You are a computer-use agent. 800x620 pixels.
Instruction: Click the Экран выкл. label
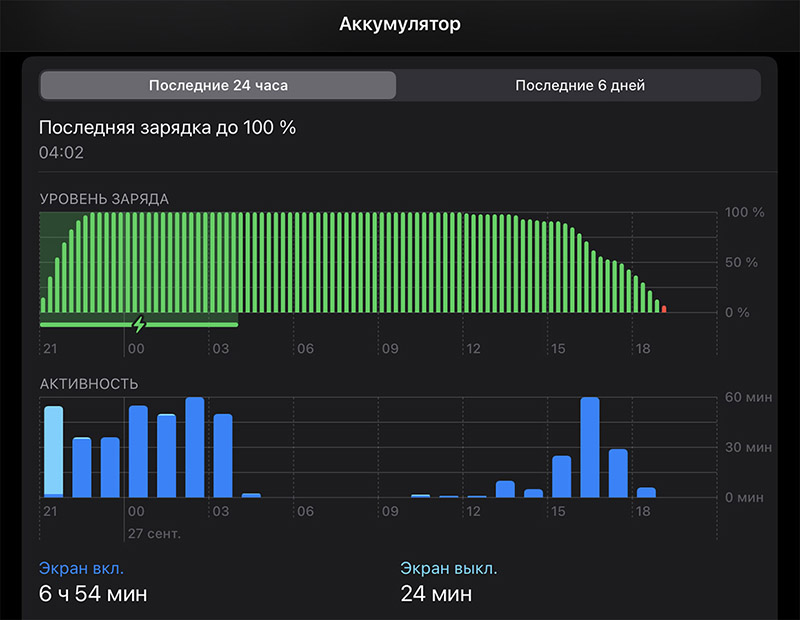click(448, 568)
